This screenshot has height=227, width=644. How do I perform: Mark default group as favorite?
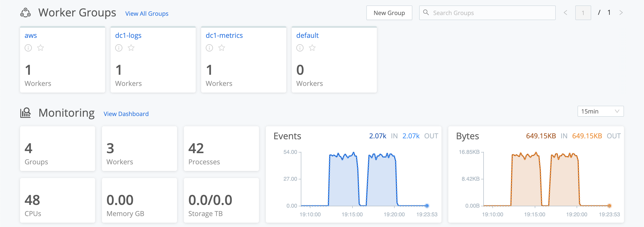(312, 48)
